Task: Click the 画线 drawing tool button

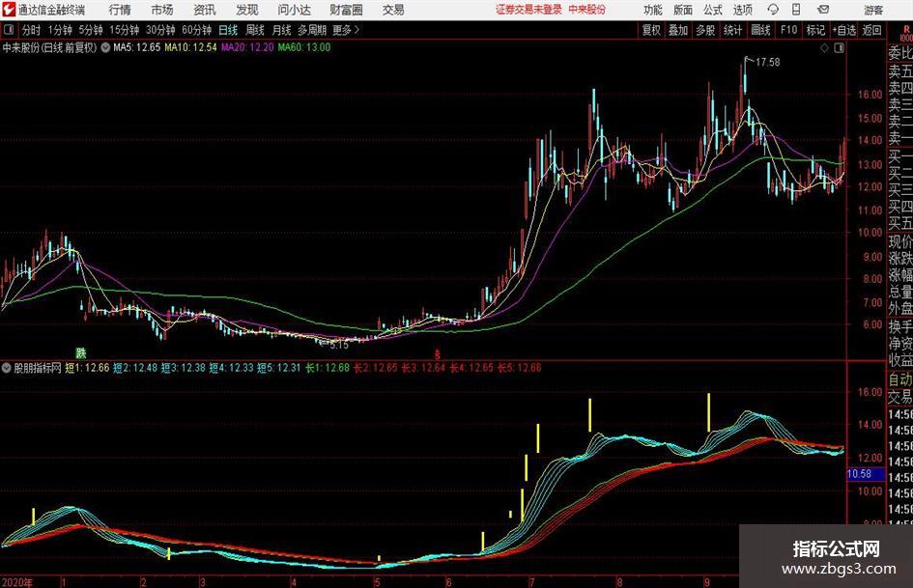Action: [x=760, y=30]
